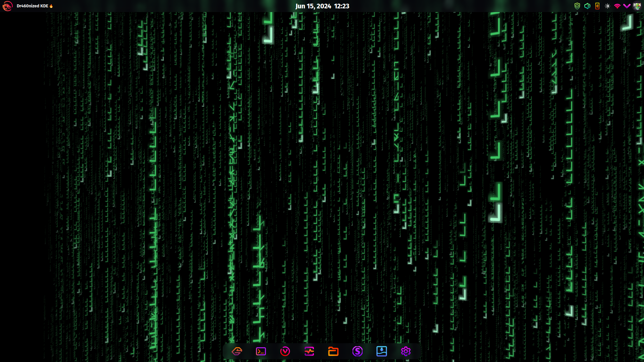This screenshot has height=362, width=644.
Task: Open the calendar from the date text
Action: pyautogui.click(x=313, y=6)
